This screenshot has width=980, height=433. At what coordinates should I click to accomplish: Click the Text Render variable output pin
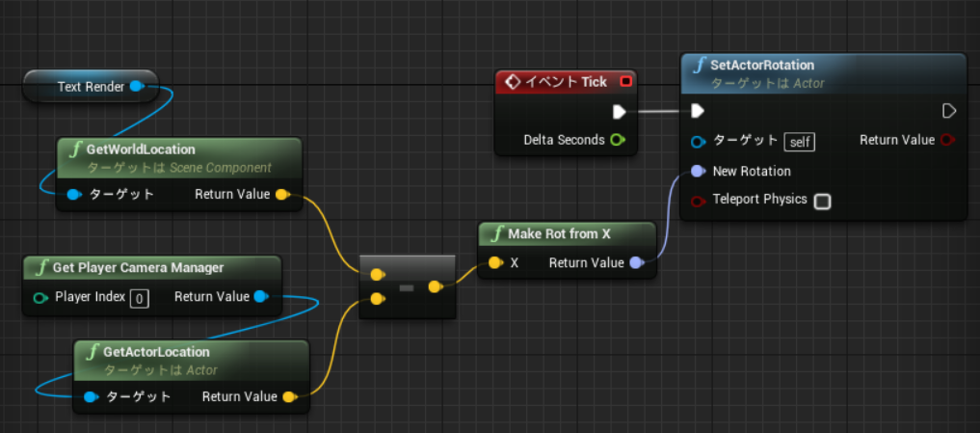point(136,87)
